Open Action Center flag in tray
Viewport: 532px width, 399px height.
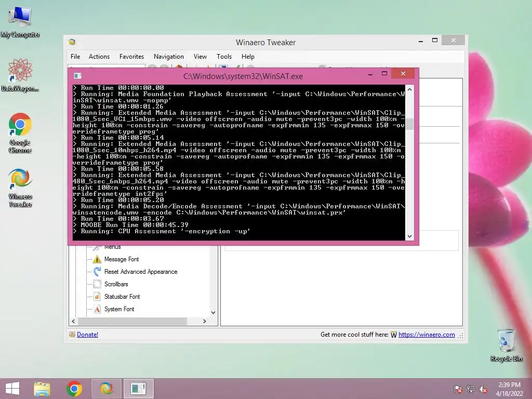tap(458, 389)
